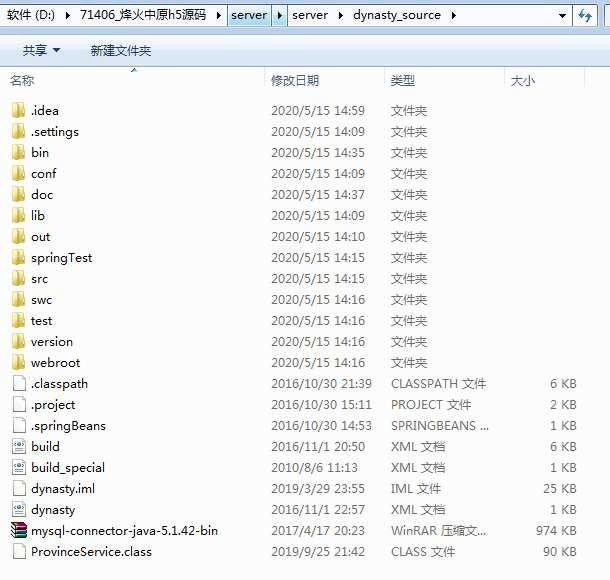Select the bin folder icon

[18, 152]
